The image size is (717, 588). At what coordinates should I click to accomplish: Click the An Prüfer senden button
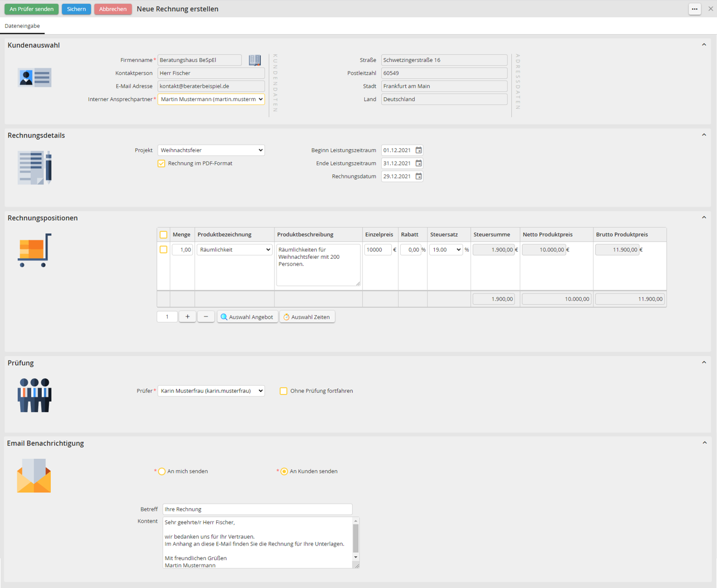pyautogui.click(x=31, y=9)
